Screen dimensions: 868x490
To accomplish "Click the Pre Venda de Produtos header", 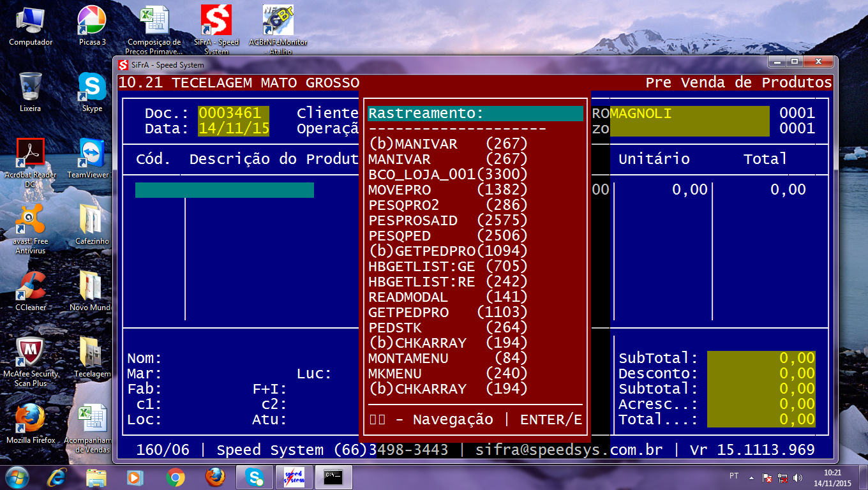I will coord(739,83).
